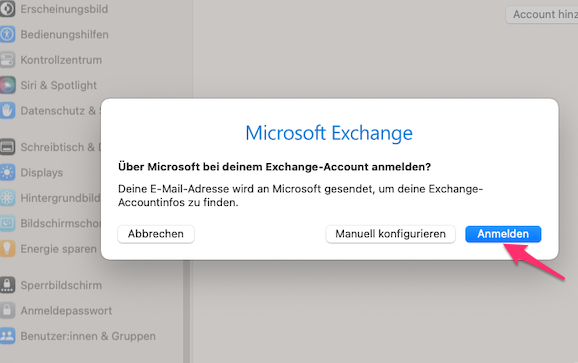This screenshot has width=578, height=363.
Task: Click the Datenschutz hand icon
Action: [x=7, y=111]
